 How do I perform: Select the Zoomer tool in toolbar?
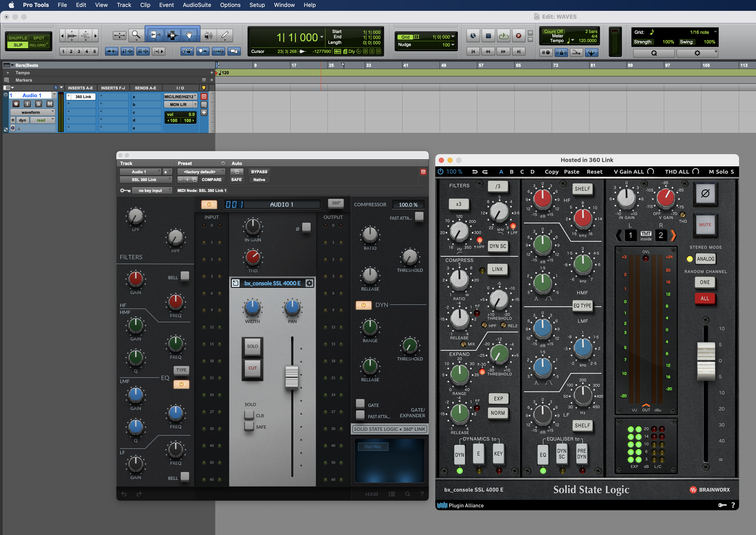(x=136, y=35)
